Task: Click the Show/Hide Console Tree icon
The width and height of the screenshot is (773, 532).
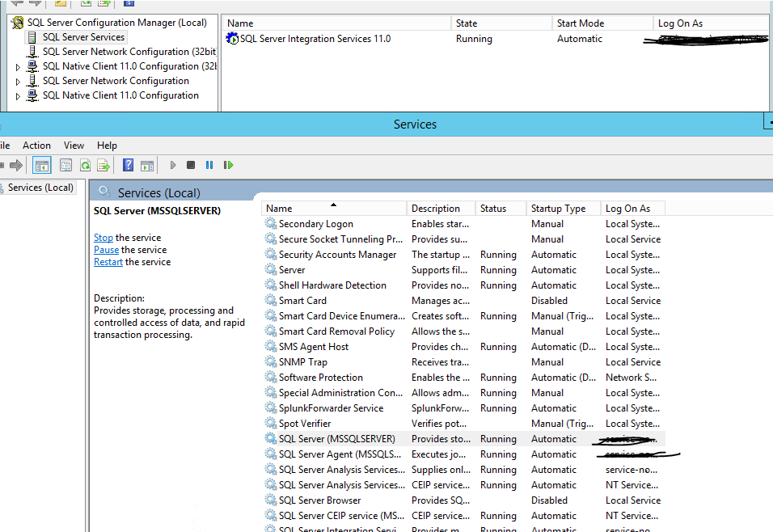Action: tap(42, 165)
